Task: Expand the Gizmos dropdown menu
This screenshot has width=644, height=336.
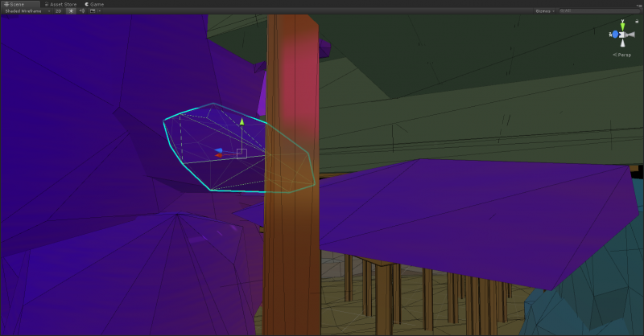Action: point(545,11)
